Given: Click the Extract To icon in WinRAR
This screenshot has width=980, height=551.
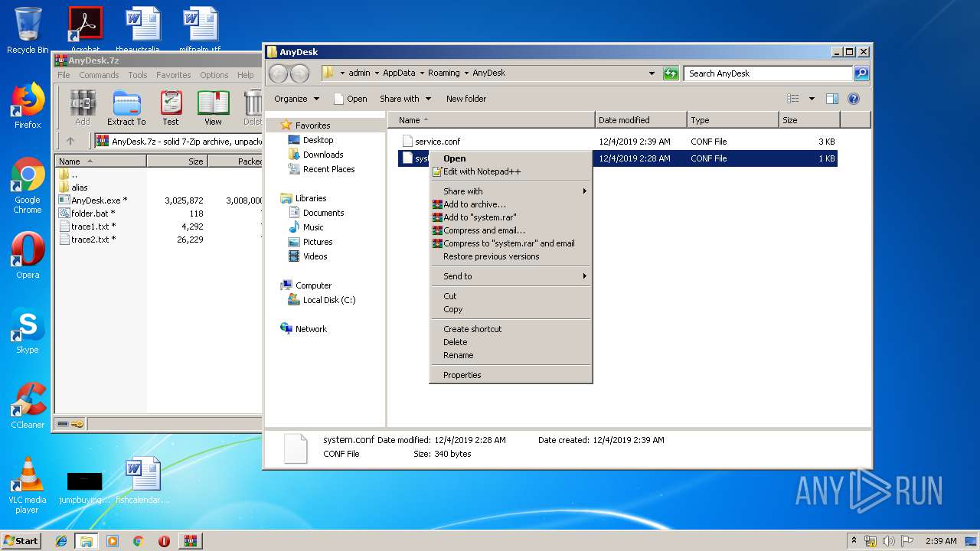Looking at the screenshot, I should pos(126,107).
